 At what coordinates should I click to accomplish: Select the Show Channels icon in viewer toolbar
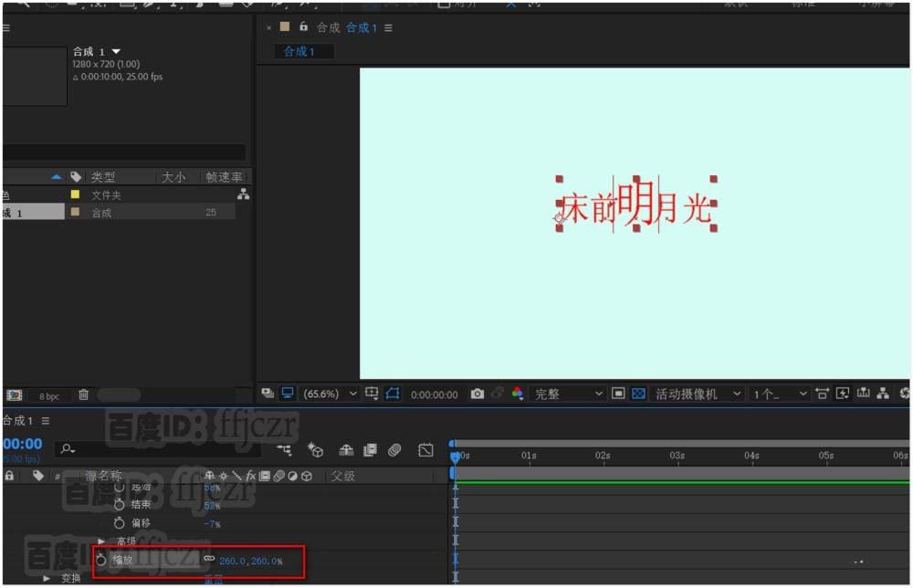pyautogui.click(x=516, y=394)
